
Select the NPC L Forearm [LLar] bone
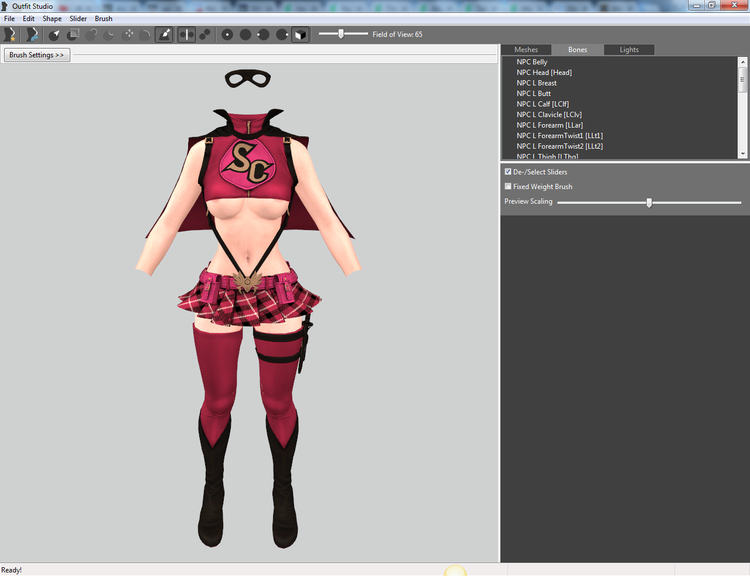[550, 125]
